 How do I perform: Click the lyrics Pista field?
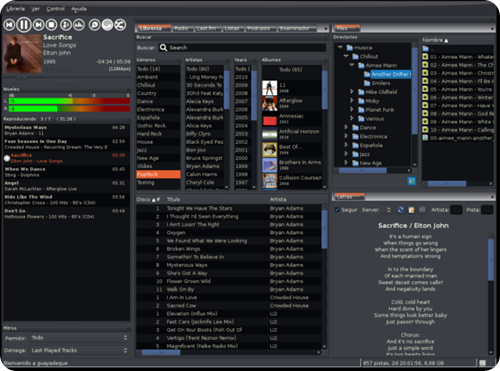[487, 210]
